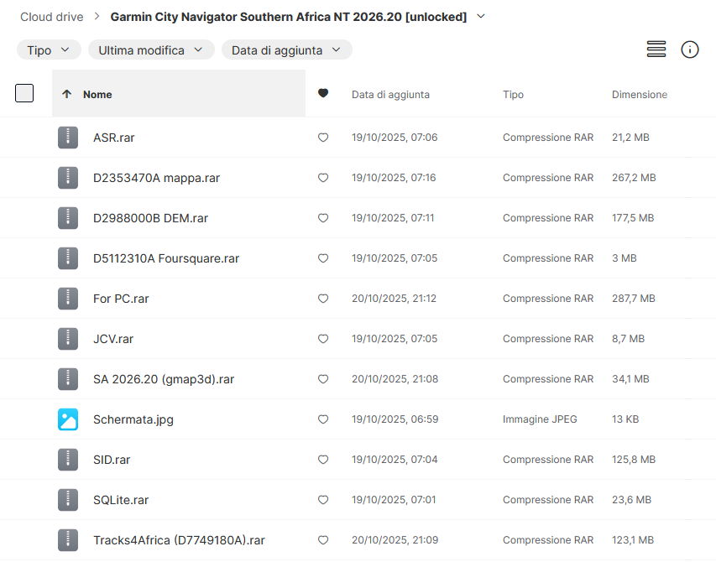Screen dimensions: 716x588
Task: Click the 177,5 MB size value
Action: pos(633,218)
